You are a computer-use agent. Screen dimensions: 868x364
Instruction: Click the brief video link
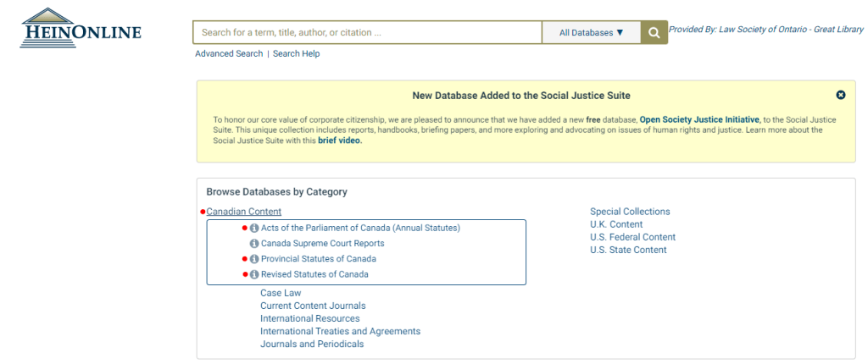tap(340, 141)
